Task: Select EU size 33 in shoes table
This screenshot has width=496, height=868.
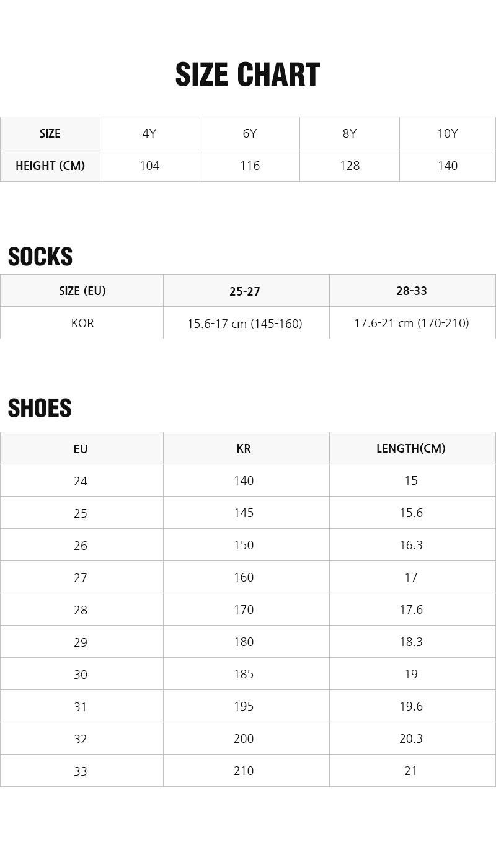Action: click(81, 771)
